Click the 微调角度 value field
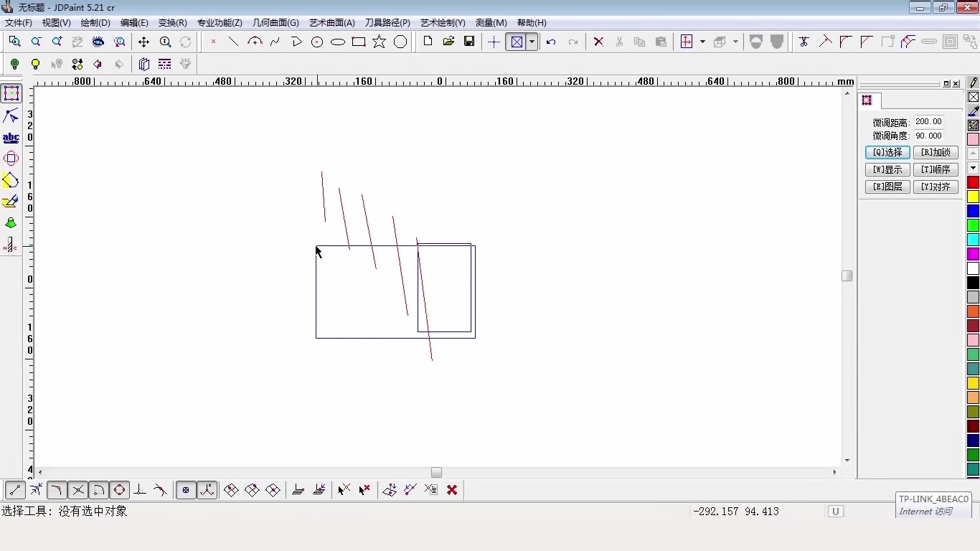 pos(928,136)
